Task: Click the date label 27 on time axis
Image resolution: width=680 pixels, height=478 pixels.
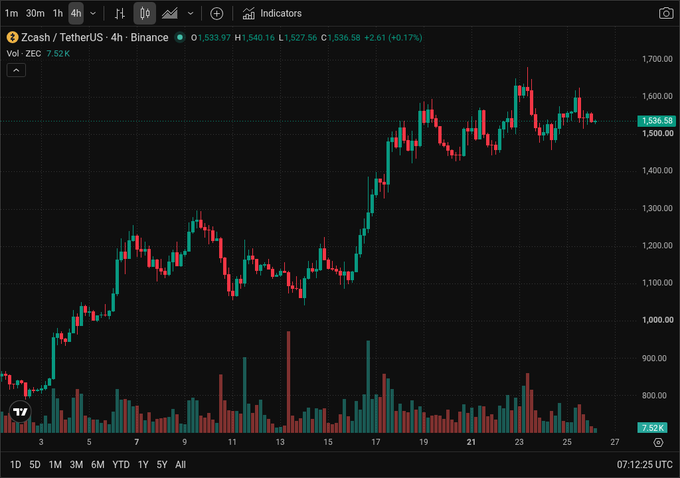Action: pos(615,442)
